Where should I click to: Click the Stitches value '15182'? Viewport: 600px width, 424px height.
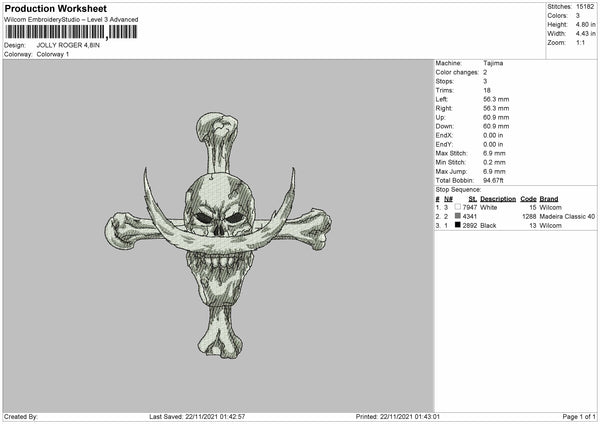(585, 7)
